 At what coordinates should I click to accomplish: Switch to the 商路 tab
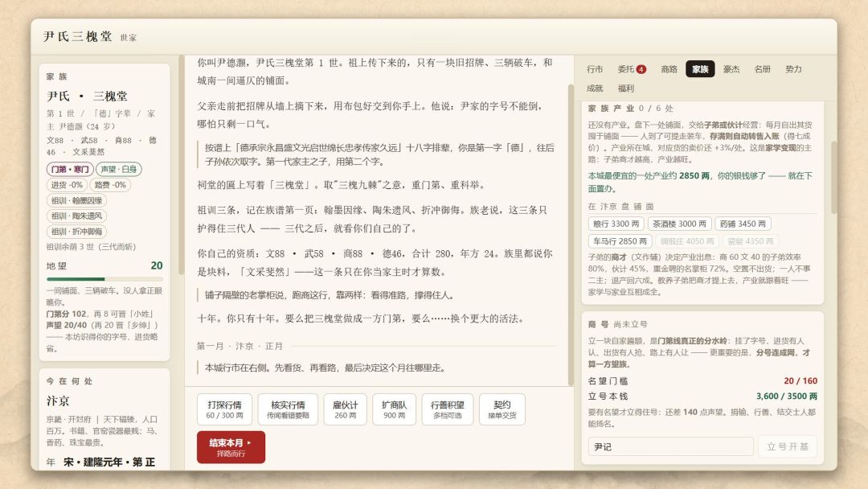[x=669, y=69]
